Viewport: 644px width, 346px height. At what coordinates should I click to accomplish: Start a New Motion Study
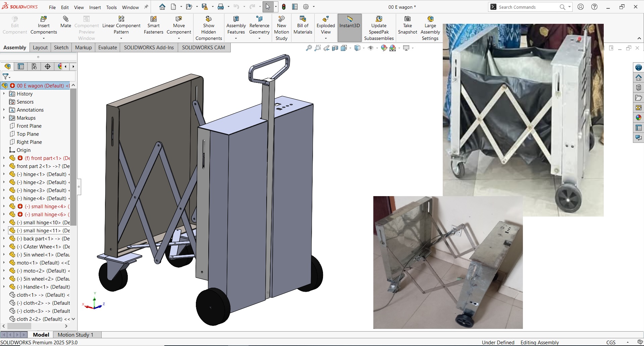(x=281, y=28)
